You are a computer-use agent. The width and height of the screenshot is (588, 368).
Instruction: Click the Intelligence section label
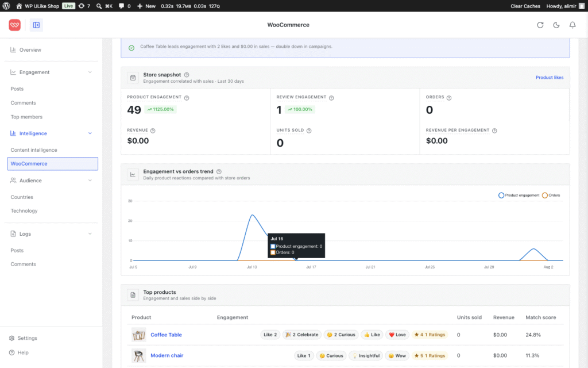click(x=33, y=133)
